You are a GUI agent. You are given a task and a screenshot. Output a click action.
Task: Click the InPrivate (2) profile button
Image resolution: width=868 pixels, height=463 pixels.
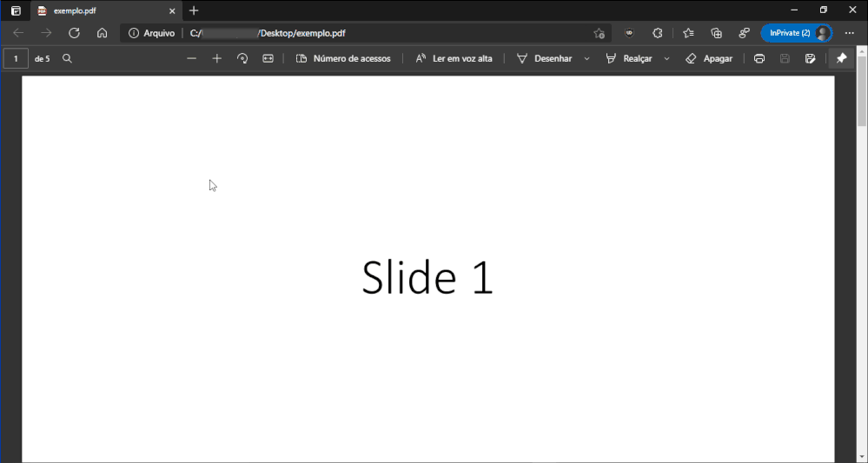[797, 33]
